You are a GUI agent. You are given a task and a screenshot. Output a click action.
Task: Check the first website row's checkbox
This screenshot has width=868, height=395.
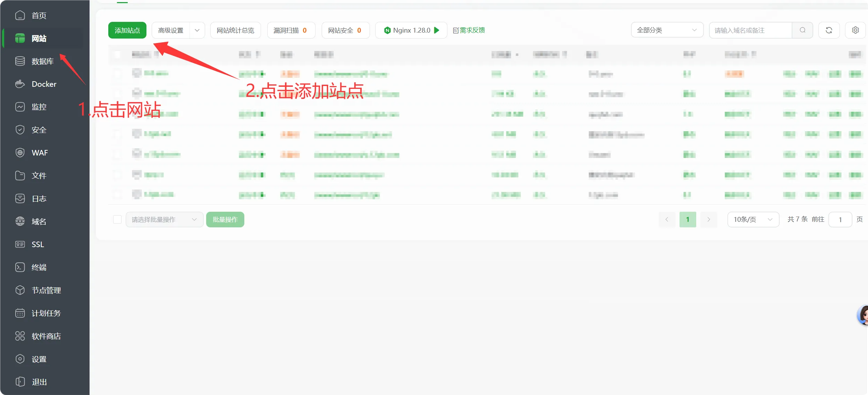click(117, 74)
